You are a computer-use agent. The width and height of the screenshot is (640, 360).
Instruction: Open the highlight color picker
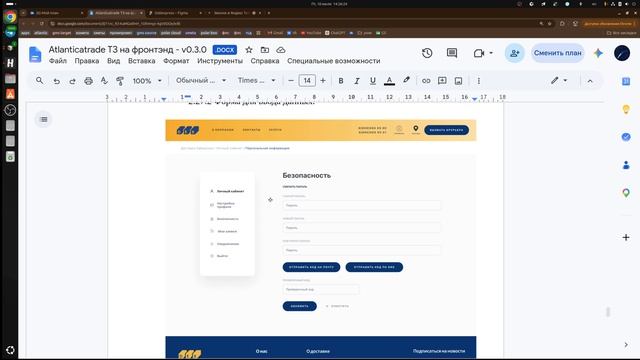coord(406,80)
